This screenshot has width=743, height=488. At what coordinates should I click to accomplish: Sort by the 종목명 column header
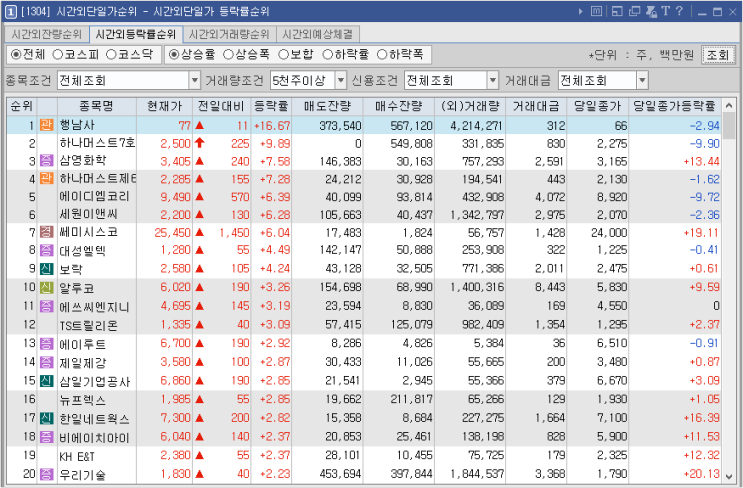tap(97, 106)
